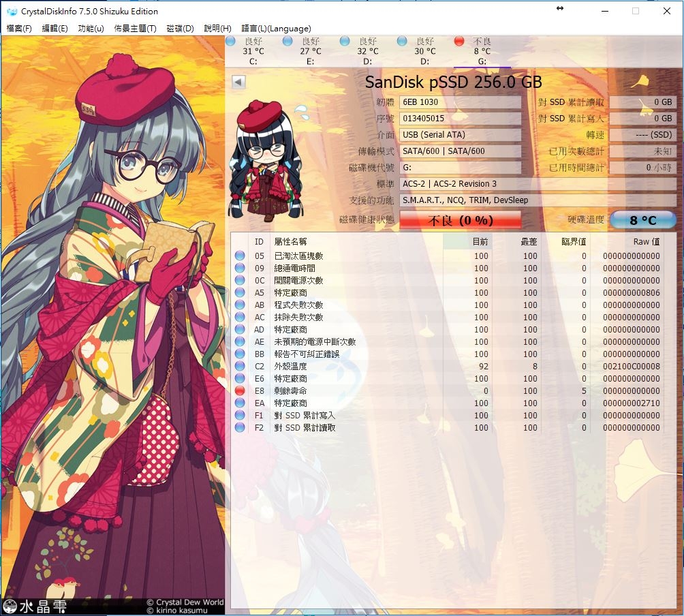684x616 pixels.
Task: Click the transfer mode field SATA/600 | SATA/600
Action: (461, 151)
